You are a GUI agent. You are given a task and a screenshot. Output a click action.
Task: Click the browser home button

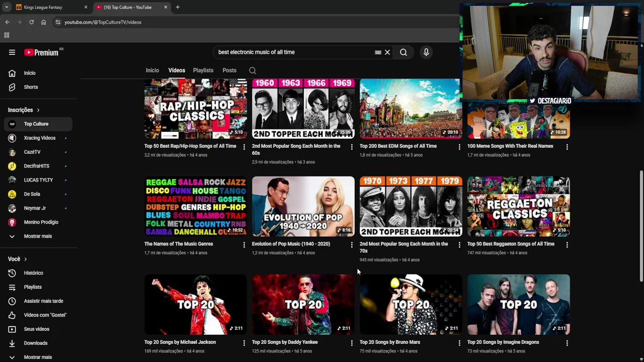43,22
